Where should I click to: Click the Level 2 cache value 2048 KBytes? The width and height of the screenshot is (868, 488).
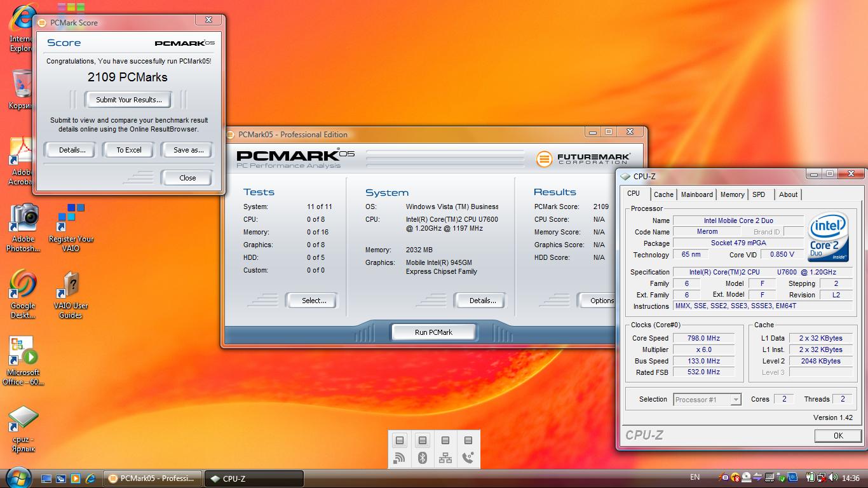(x=821, y=361)
